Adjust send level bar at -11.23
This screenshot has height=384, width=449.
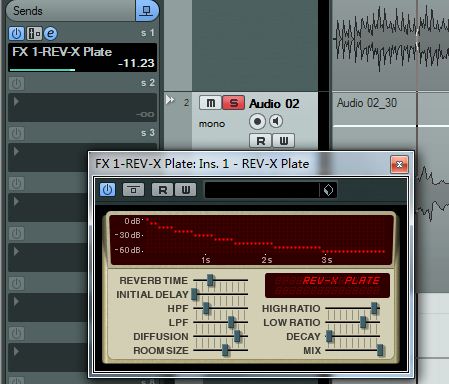pyautogui.click(x=42, y=70)
